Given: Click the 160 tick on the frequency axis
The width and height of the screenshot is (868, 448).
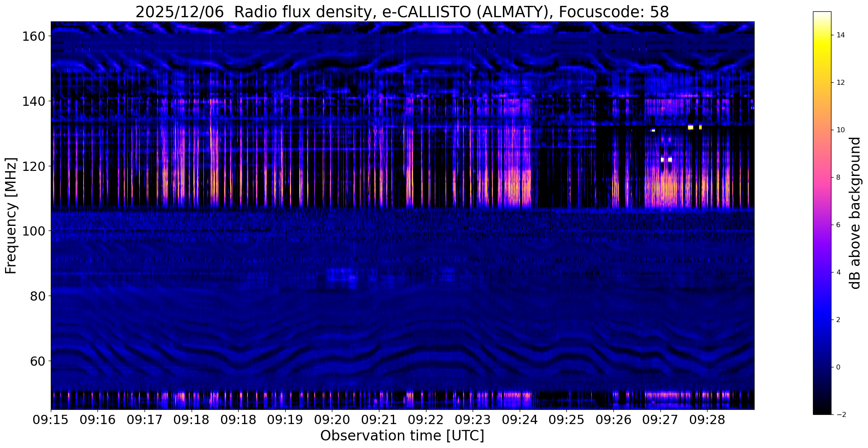Looking at the screenshot, I should coord(33,37).
